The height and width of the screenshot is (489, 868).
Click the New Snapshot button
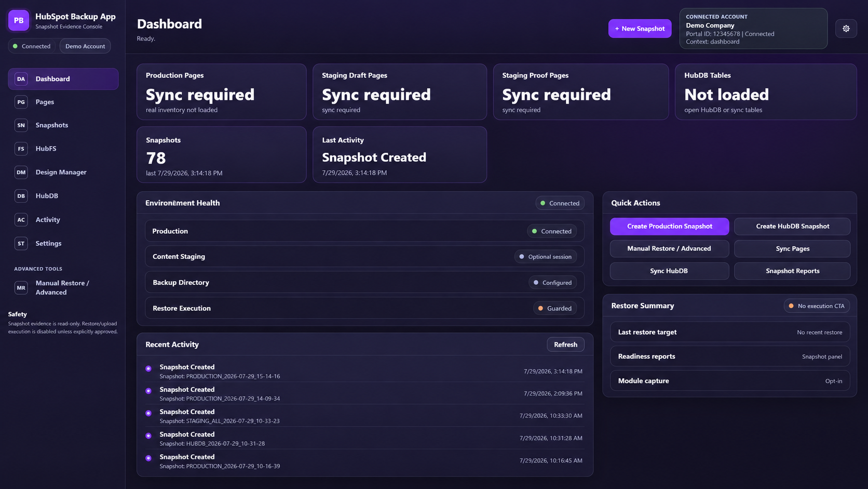point(640,29)
